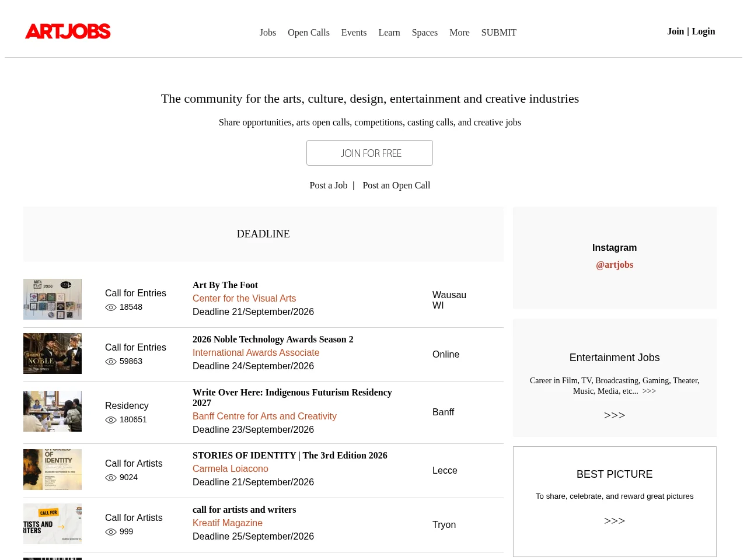Click the Center for the Visual Arts link
This screenshot has width=747, height=560.
(x=244, y=299)
